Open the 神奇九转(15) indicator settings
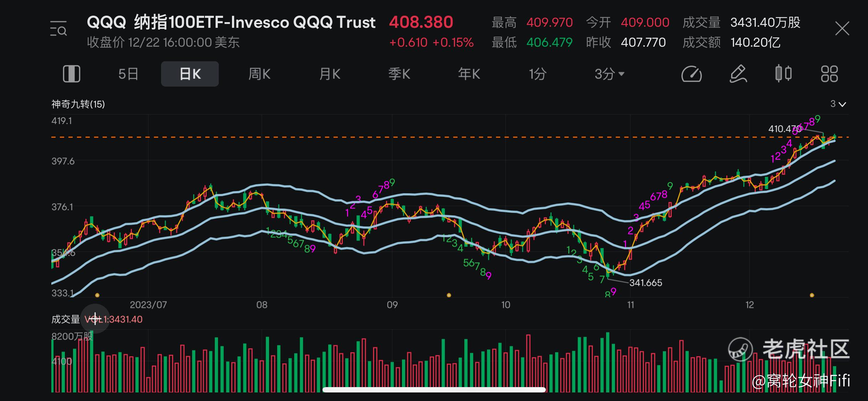This screenshot has height=401, width=868. [x=78, y=104]
